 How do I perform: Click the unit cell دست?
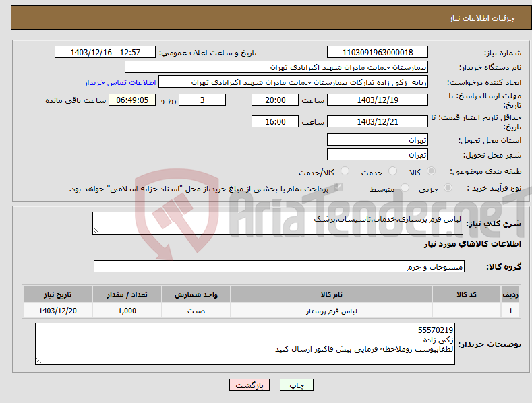click(196, 311)
